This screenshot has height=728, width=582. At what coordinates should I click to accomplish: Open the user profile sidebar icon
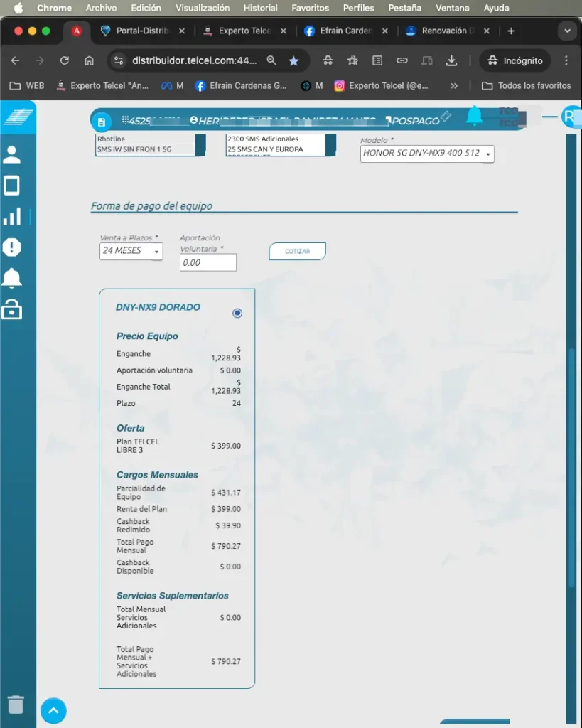(11, 154)
